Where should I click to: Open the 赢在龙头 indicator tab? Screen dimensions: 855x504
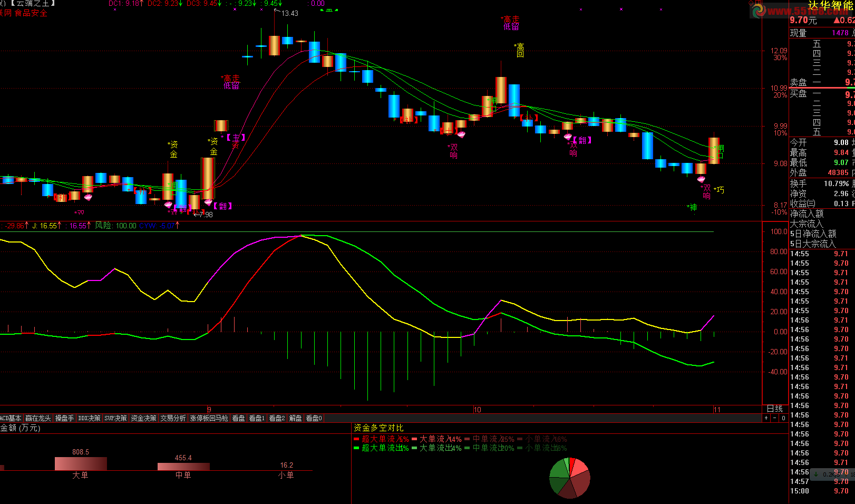tap(38, 418)
